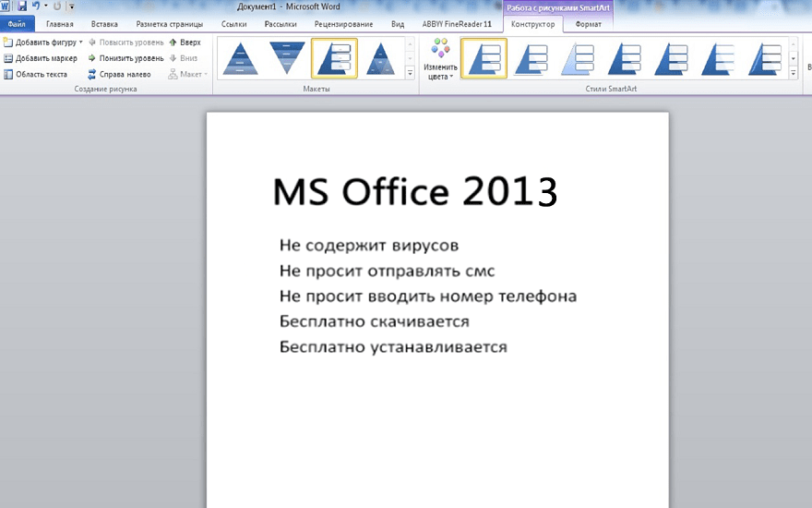Toggle the Область текста pane
The width and height of the screenshot is (812, 508).
click(36, 74)
